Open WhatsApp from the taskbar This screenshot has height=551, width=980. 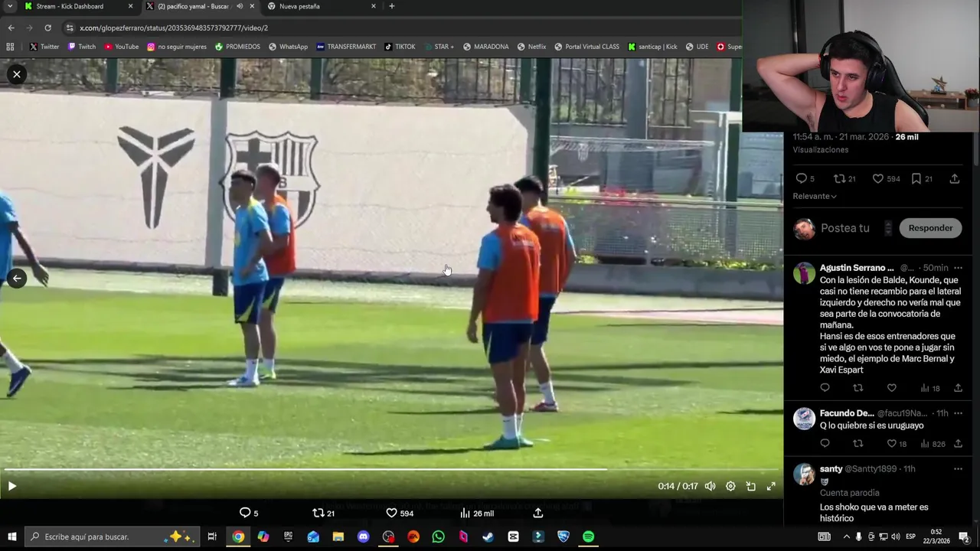pyautogui.click(x=438, y=536)
